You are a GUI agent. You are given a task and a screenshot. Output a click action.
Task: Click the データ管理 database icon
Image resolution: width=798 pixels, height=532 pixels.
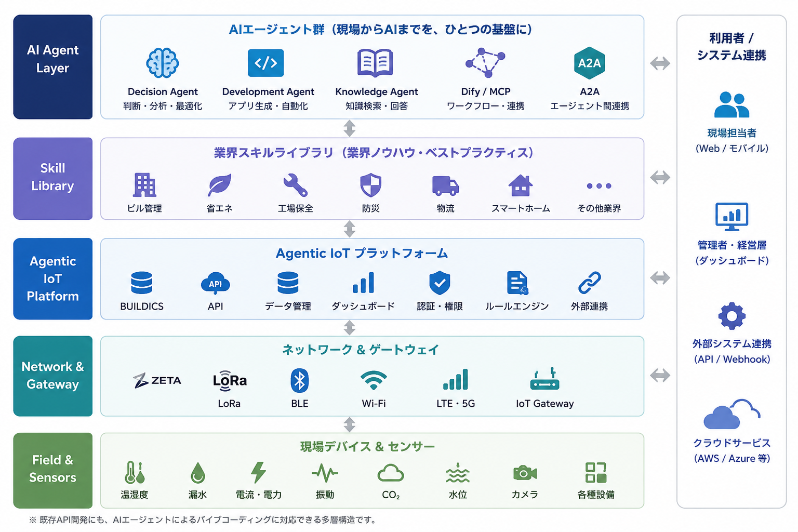point(288,283)
